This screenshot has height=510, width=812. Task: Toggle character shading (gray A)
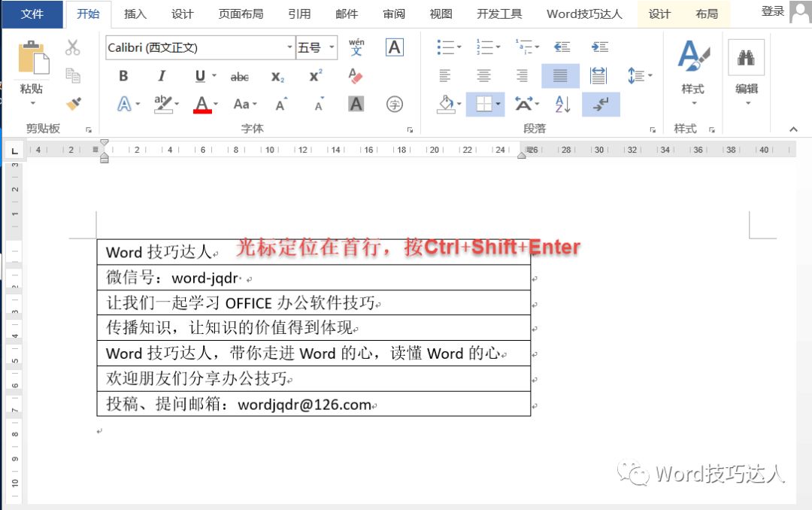tap(356, 104)
